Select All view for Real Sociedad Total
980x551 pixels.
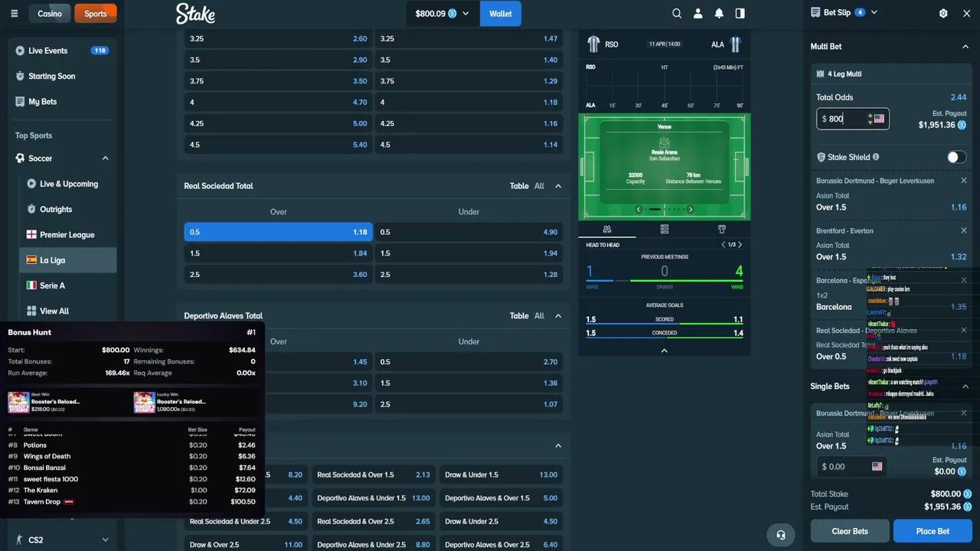pos(540,186)
